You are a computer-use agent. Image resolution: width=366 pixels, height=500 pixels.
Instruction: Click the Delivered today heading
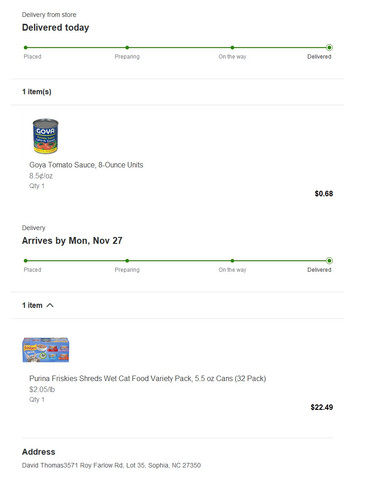[55, 28]
